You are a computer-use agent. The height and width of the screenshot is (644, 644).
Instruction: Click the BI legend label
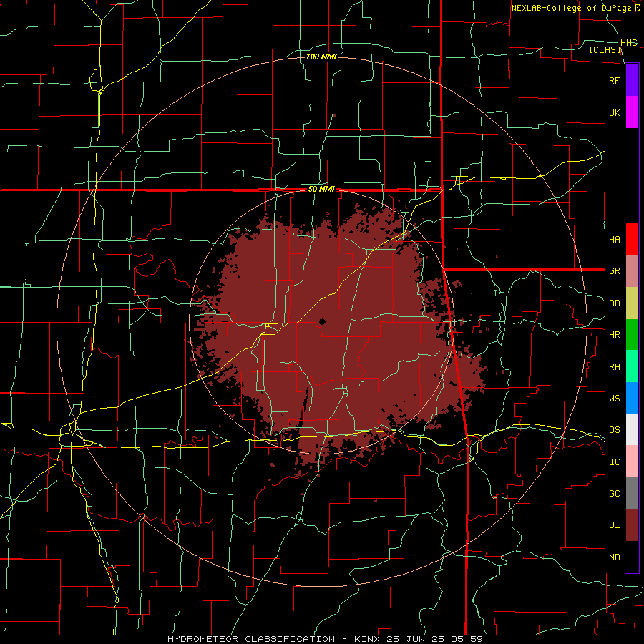tap(614, 525)
